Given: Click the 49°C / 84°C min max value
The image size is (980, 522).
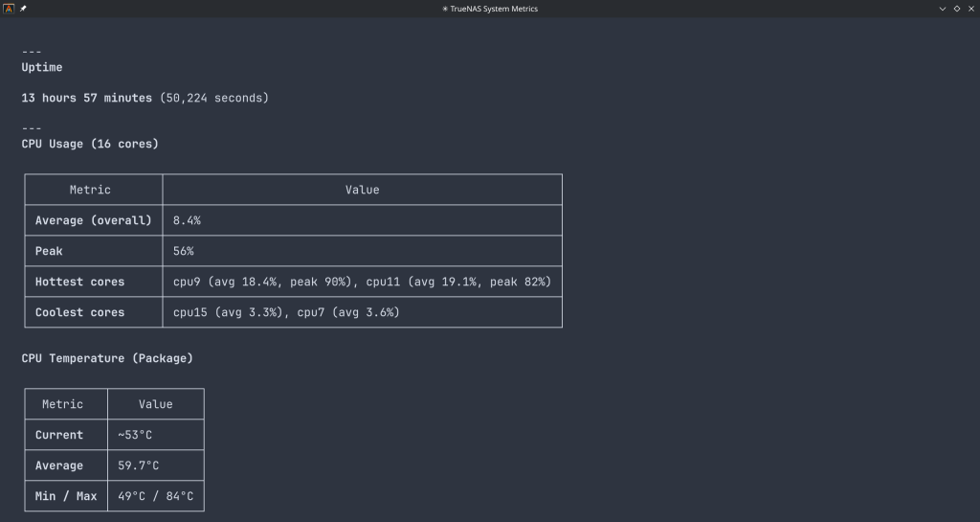Looking at the screenshot, I should (x=155, y=496).
